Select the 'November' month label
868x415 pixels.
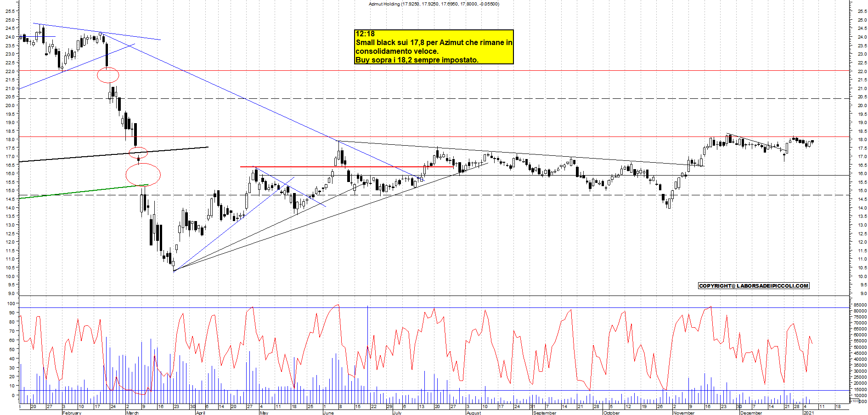pyautogui.click(x=683, y=413)
